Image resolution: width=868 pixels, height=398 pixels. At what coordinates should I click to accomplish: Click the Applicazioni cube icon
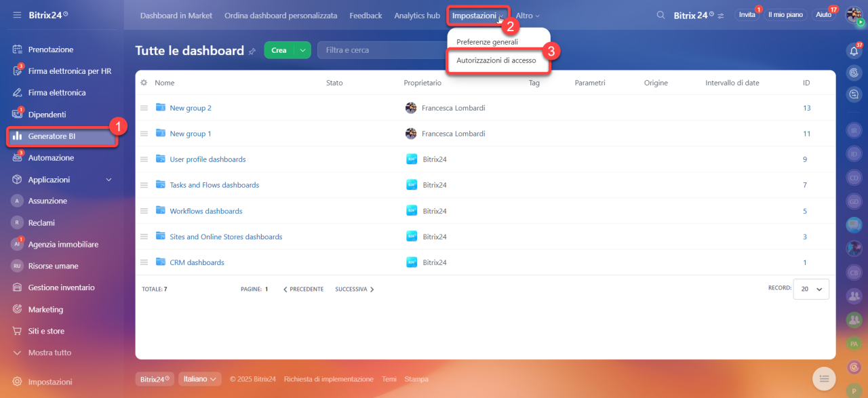point(17,180)
